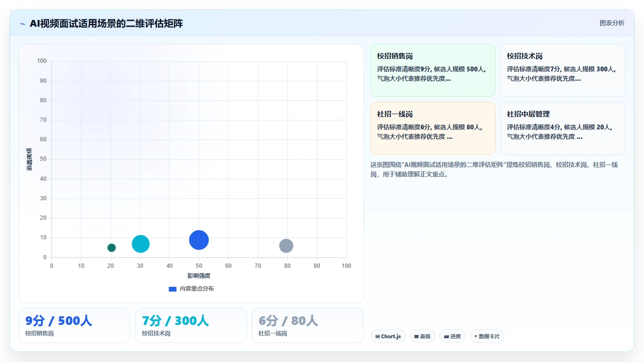Image resolution: width=644 pixels, height=362 pixels.
Task: Click the blue bubble at 影响强度 50
Action: pyautogui.click(x=199, y=240)
